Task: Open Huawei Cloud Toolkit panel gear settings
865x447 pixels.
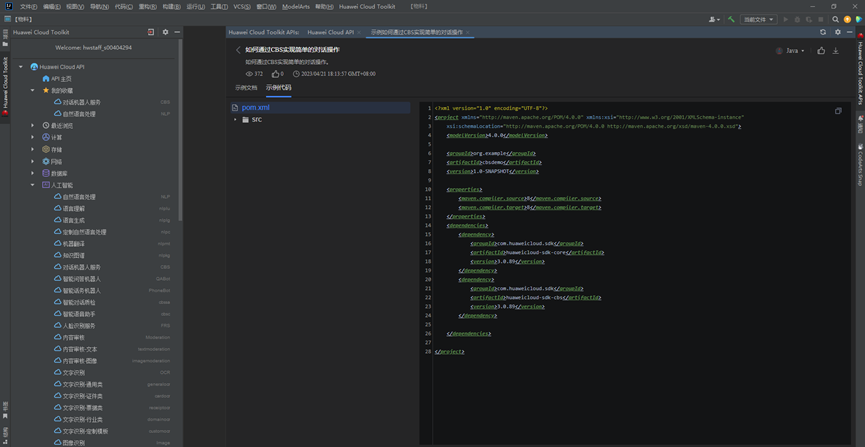Action: pyautogui.click(x=165, y=32)
